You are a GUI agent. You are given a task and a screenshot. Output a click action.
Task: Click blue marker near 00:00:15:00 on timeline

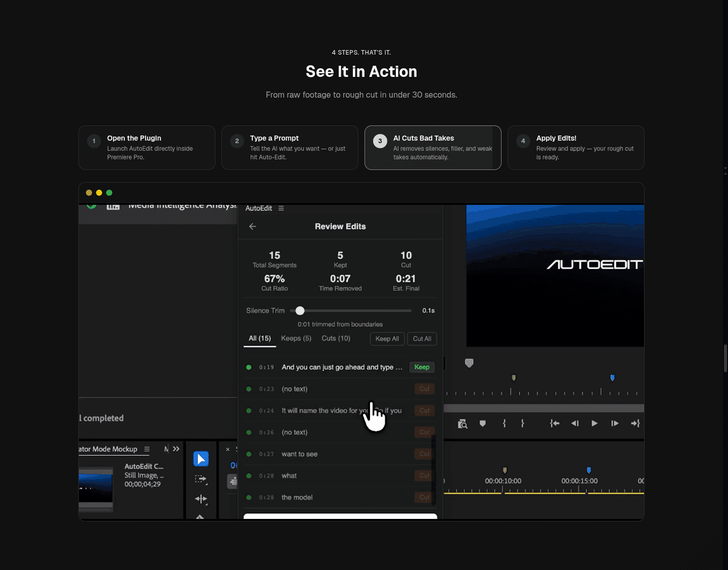(x=588, y=470)
